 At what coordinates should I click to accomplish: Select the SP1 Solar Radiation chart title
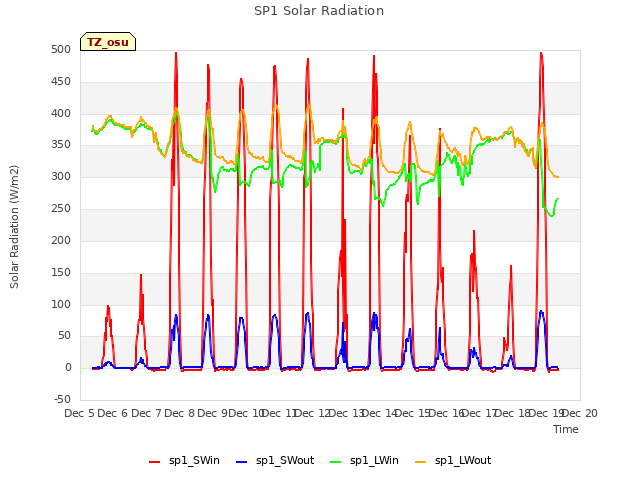(x=319, y=11)
